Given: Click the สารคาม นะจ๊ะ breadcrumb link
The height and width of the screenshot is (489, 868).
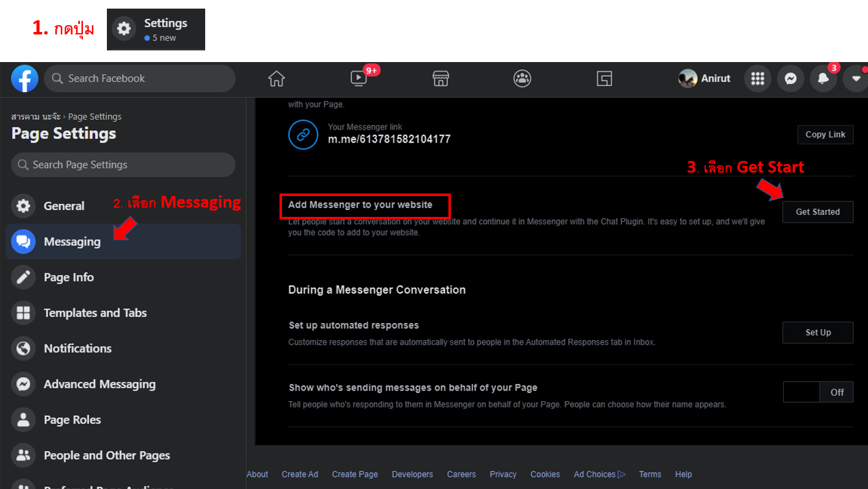Looking at the screenshot, I should (x=36, y=117).
